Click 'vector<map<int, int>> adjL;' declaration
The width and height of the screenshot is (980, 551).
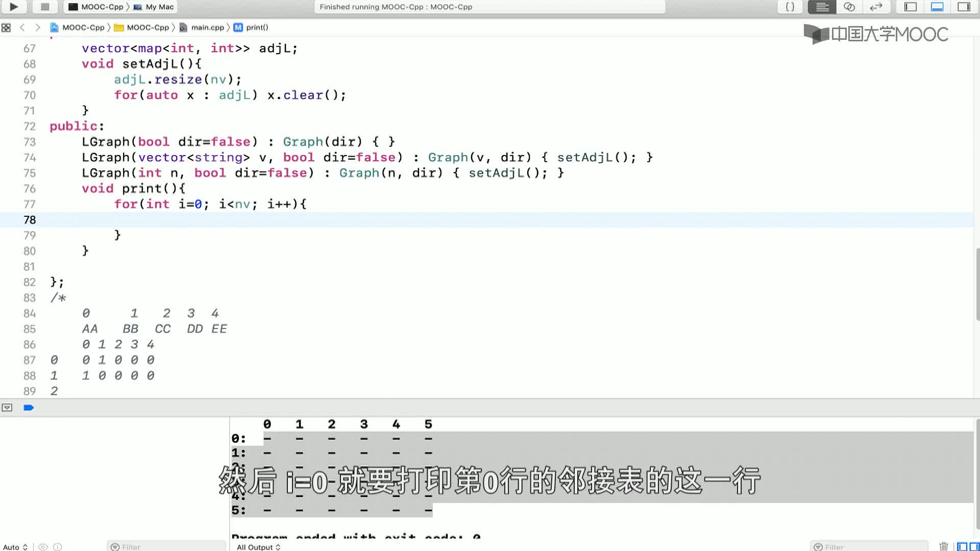coord(189,48)
